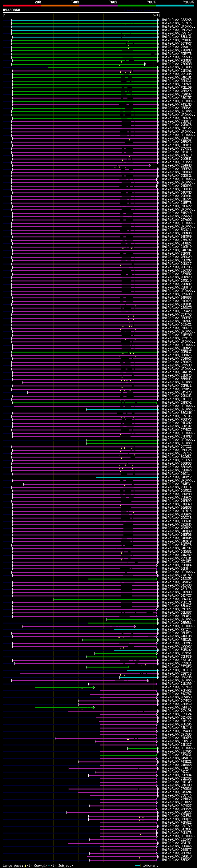Open hit UniRef100_Q09522

click(x=176, y=491)
